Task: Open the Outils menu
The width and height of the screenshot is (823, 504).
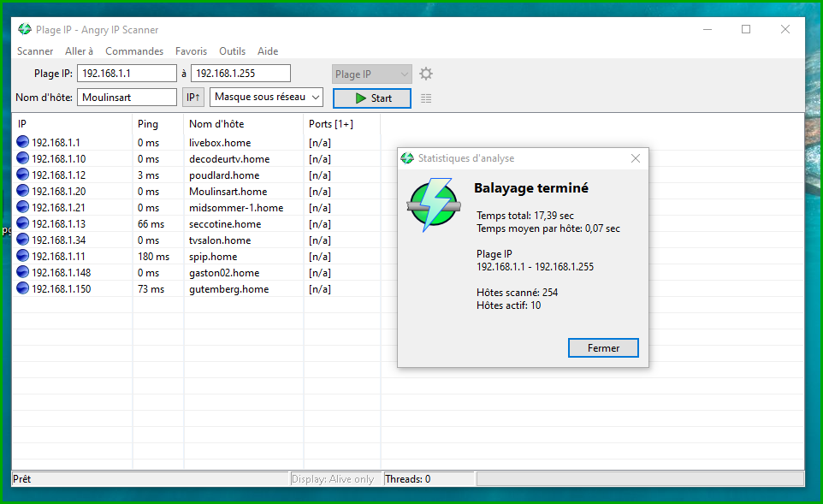Action: point(232,51)
